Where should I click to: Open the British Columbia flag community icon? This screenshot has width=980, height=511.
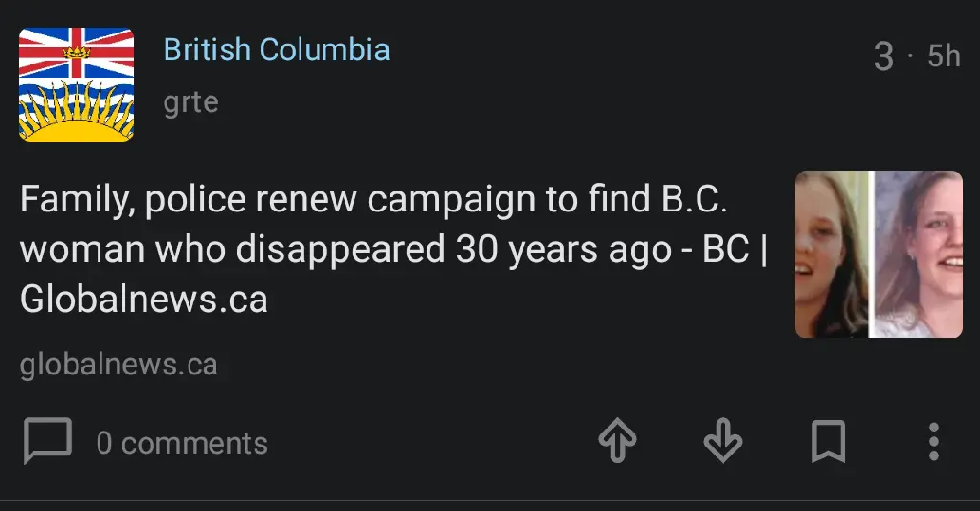[x=77, y=84]
